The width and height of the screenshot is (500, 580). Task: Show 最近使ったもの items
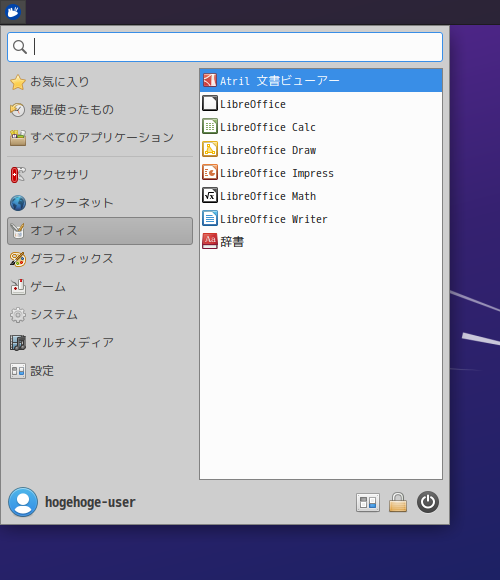[100, 110]
